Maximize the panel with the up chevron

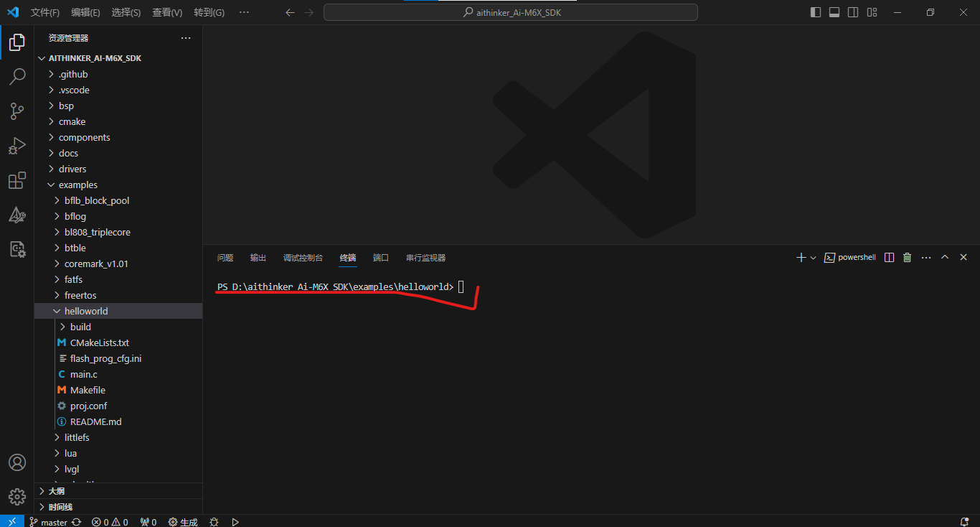click(945, 257)
